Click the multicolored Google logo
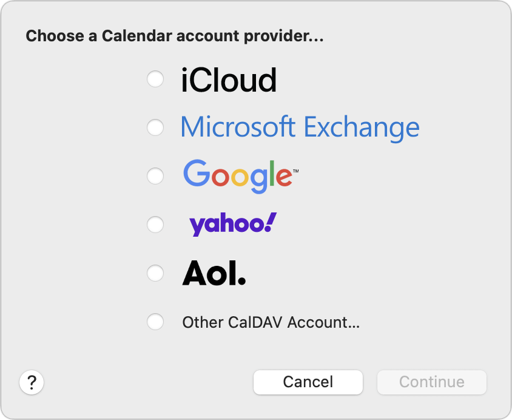The image size is (512, 420). point(237,176)
